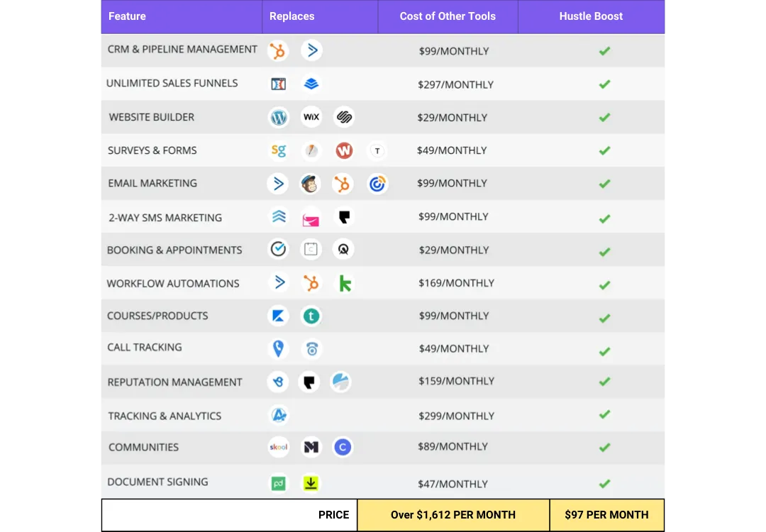Viewport: 766px width, 532px height.
Task: Click the green checkmark for Tracking & Analytics
Action: tap(604, 414)
